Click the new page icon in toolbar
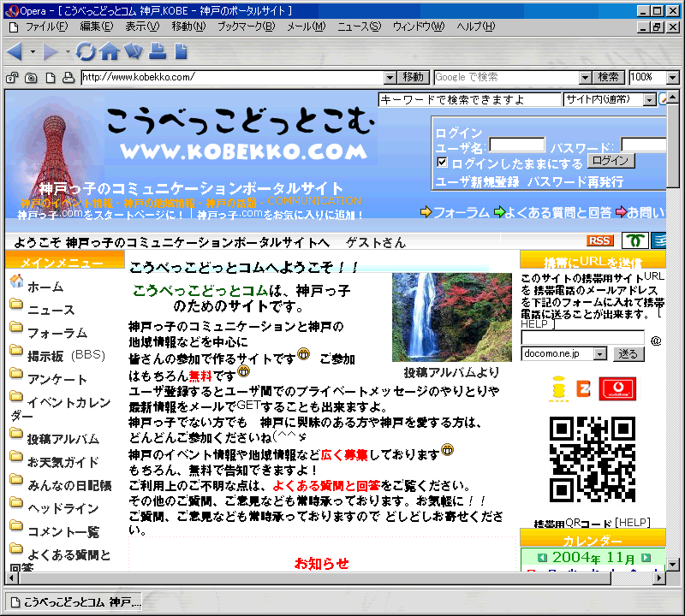This screenshot has width=685, height=616. coord(181,51)
